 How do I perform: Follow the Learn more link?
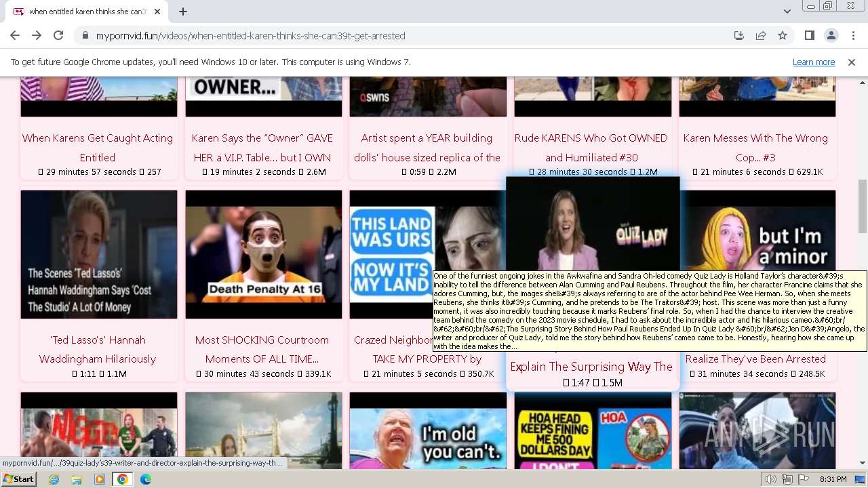pos(814,62)
